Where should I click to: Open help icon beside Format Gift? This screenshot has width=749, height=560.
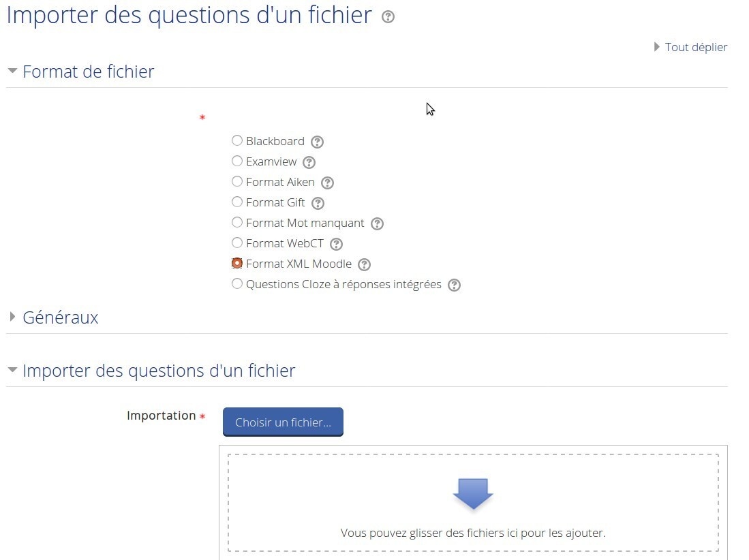click(318, 204)
